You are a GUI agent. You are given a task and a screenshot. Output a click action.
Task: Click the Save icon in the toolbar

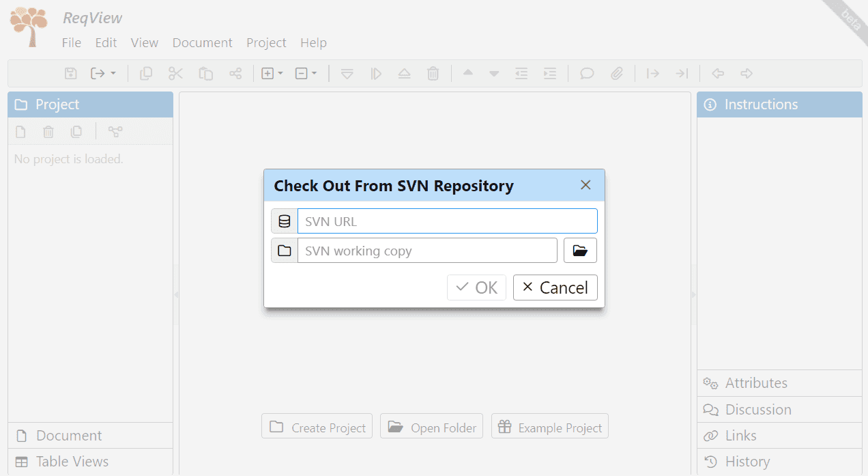pos(70,73)
